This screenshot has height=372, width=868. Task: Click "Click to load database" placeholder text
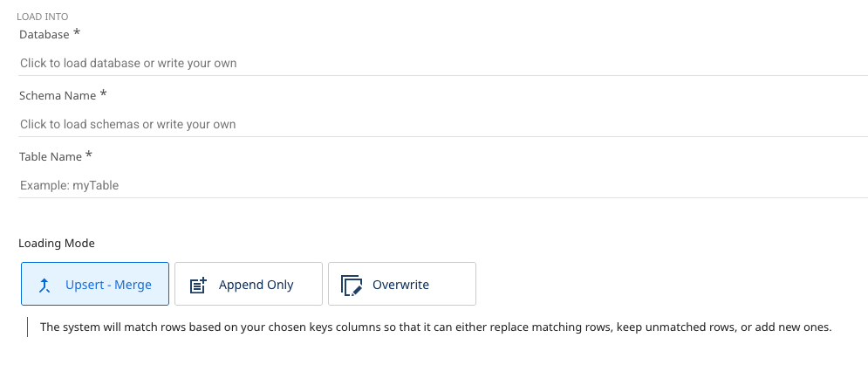coord(128,63)
